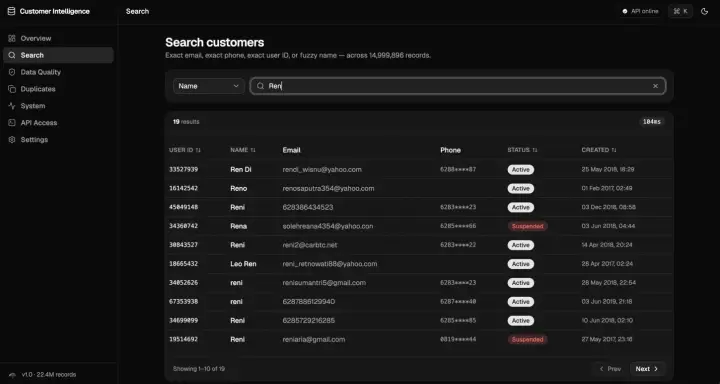Click the Duplicates copy icon in sidebar

point(12,89)
